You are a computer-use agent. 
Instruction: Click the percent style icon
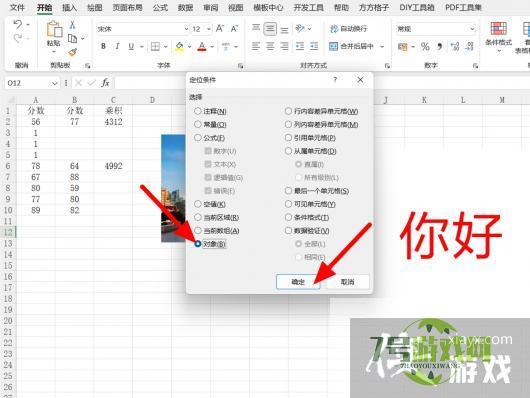coord(425,46)
